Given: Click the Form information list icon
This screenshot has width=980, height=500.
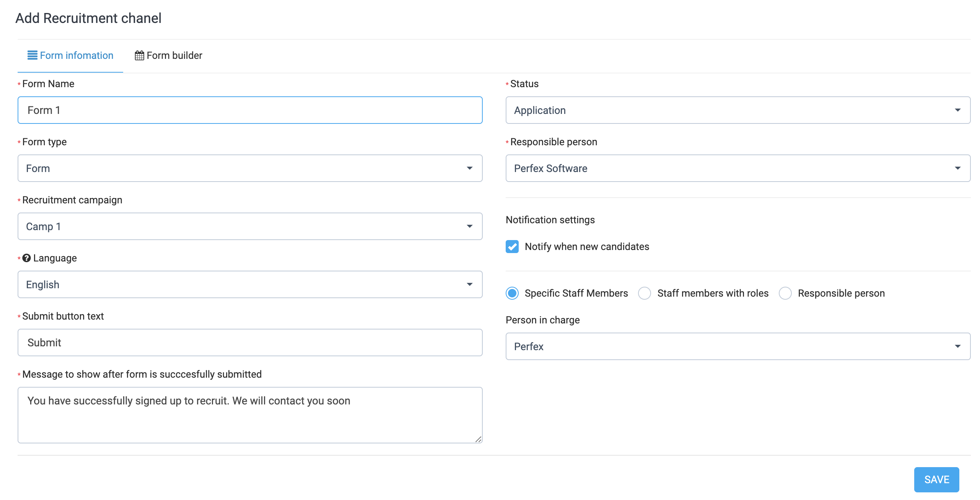Looking at the screenshot, I should pyautogui.click(x=33, y=55).
